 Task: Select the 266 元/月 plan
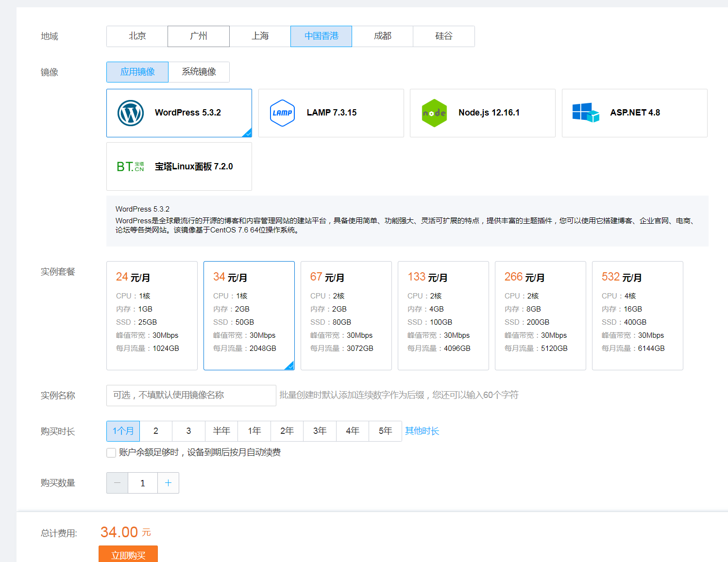point(541,315)
